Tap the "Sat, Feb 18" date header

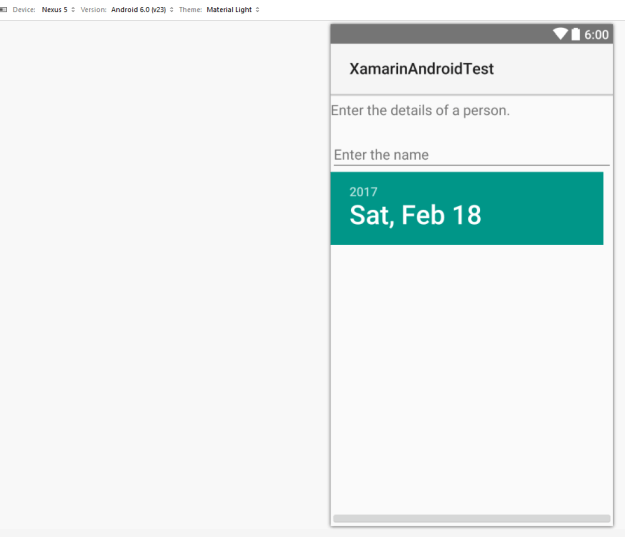click(x=415, y=215)
